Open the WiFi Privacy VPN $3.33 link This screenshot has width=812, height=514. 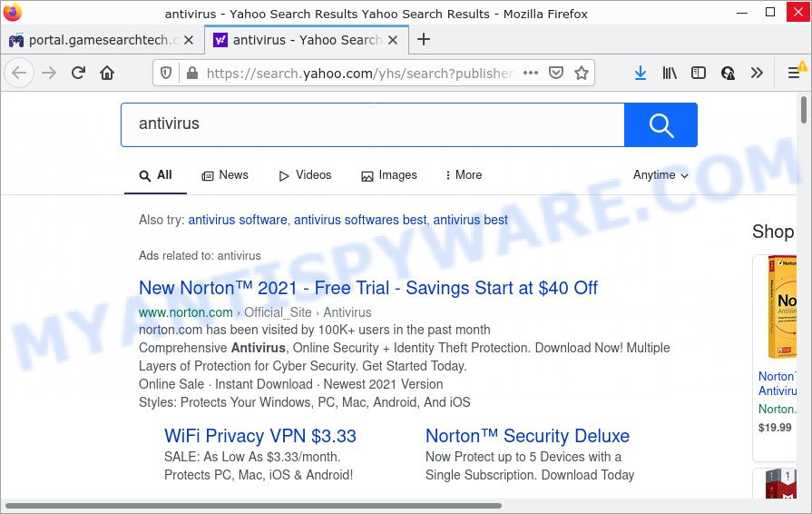(x=260, y=436)
